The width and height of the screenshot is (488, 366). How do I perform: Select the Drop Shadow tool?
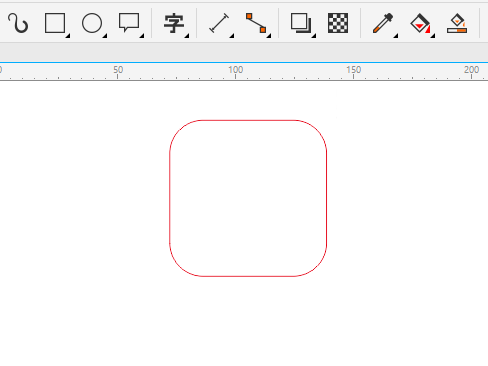301,23
